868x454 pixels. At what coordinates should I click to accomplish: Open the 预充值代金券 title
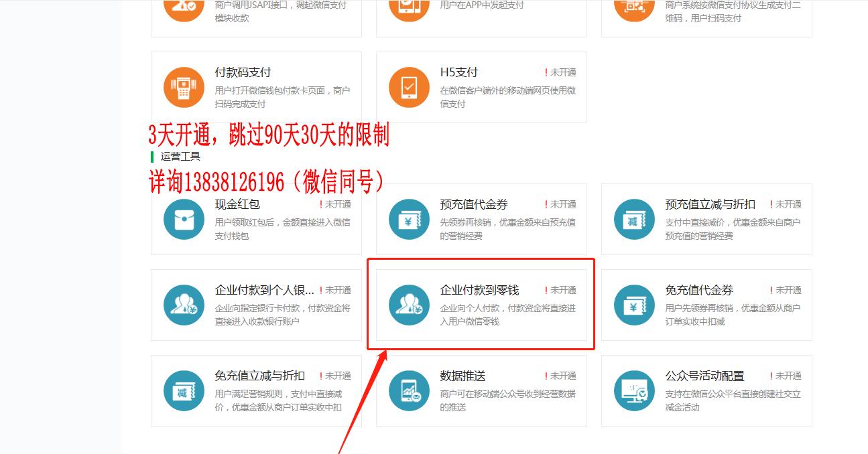[474, 204]
